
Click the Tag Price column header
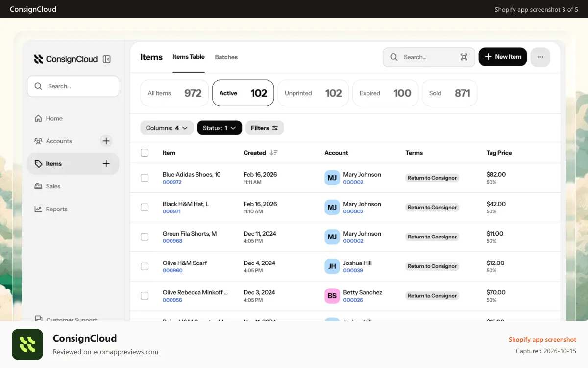[x=499, y=153]
